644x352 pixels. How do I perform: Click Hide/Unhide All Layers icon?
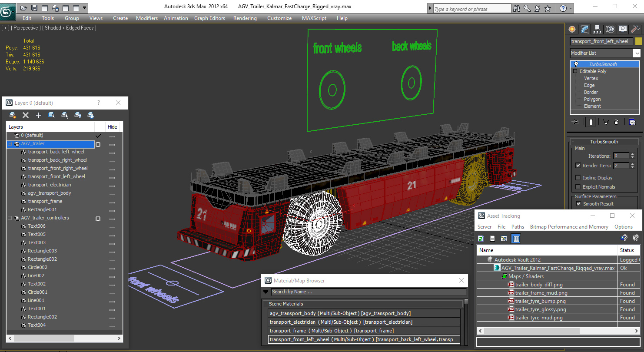coord(78,115)
